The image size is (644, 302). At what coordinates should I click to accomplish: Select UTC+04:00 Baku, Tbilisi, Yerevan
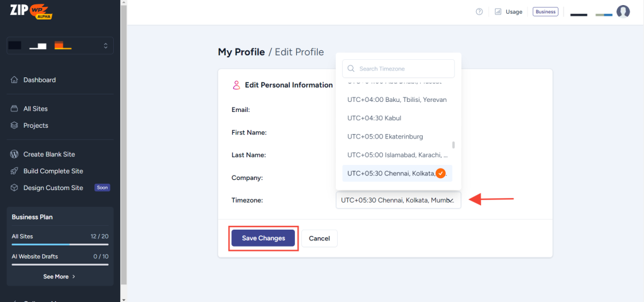[397, 99]
